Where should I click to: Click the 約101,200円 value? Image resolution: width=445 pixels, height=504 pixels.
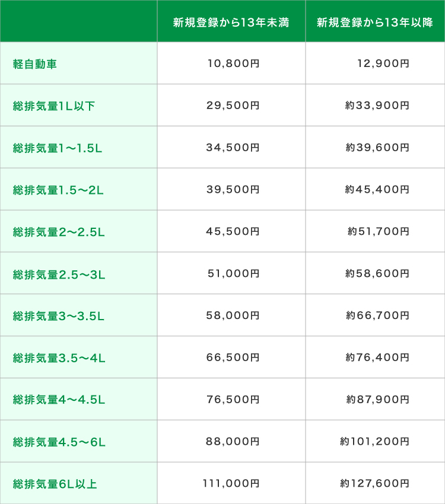point(375,441)
